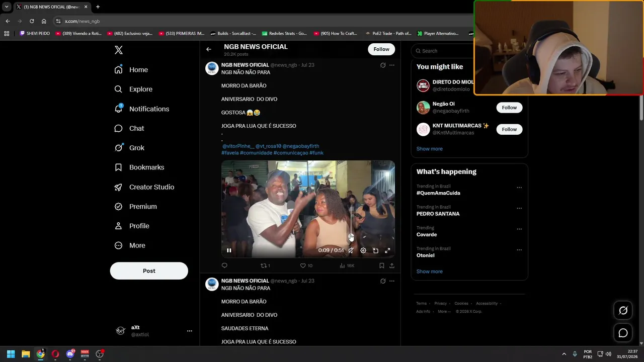Unmute the video in the first post

pyautogui.click(x=351, y=250)
